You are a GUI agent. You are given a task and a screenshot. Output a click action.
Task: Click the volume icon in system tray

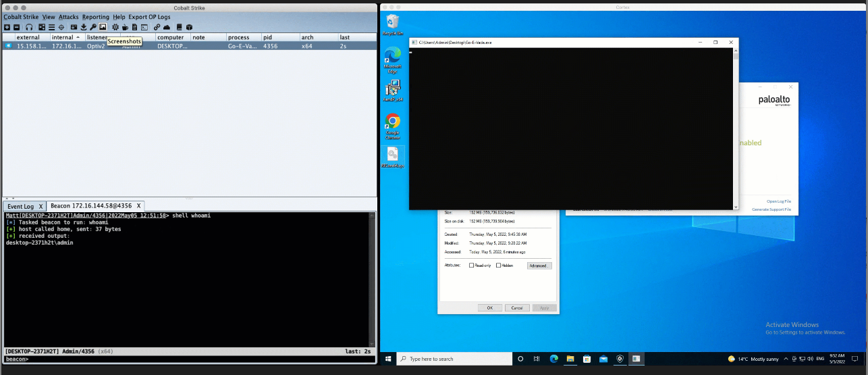[x=811, y=359]
